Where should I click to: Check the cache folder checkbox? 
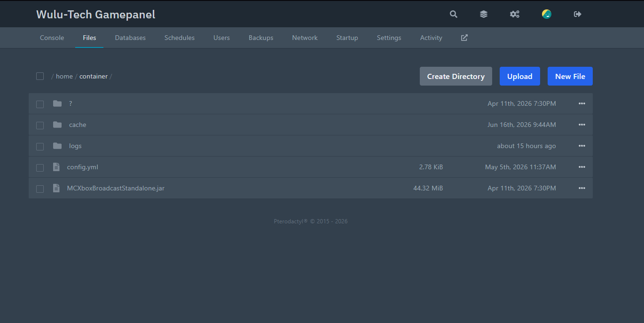(40, 125)
